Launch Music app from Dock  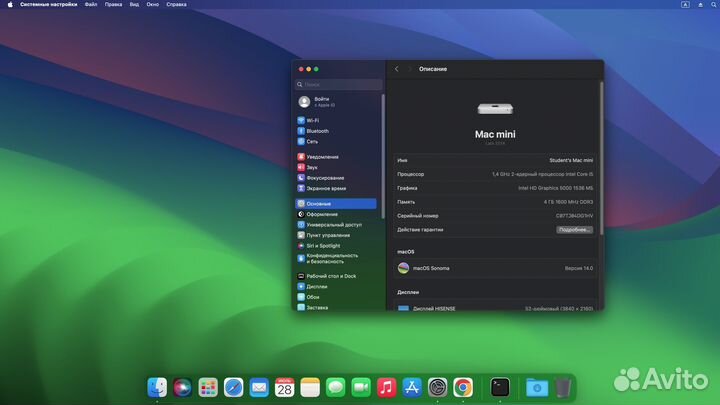click(386, 388)
